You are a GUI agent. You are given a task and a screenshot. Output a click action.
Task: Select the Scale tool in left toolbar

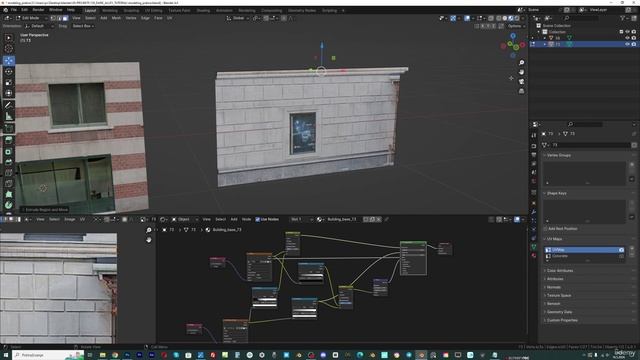(9, 82)
